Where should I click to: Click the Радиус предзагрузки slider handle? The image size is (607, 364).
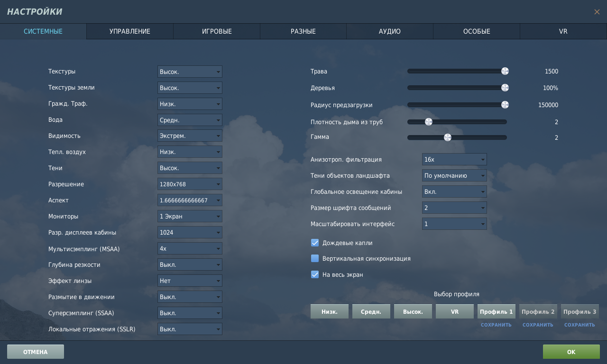(505, 105)
